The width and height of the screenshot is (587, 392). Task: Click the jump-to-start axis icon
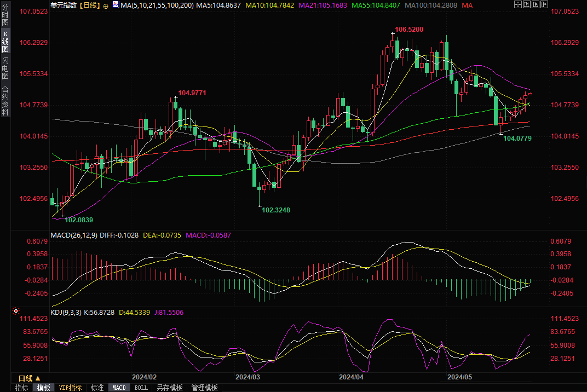[x=528, y=5]
